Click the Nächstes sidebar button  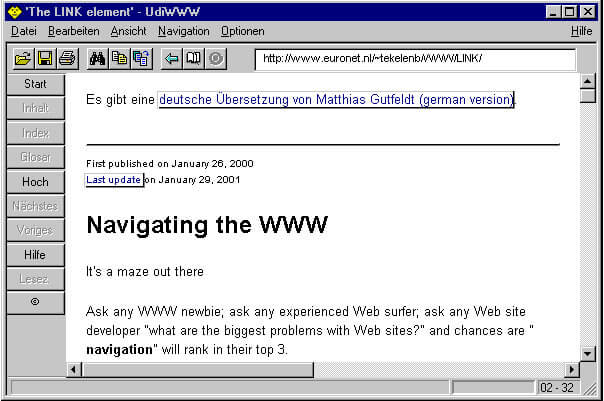35,206
